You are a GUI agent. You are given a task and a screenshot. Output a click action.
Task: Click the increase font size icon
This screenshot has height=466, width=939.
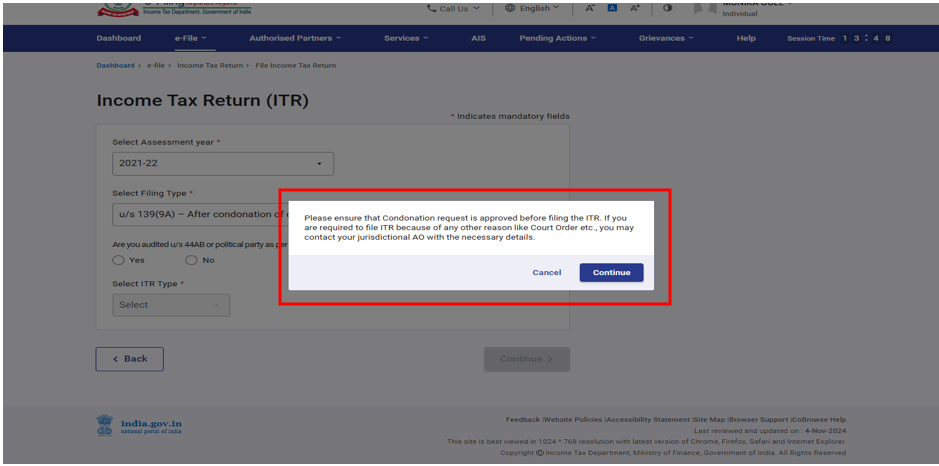pyautogui.click(x=634, y=8)
